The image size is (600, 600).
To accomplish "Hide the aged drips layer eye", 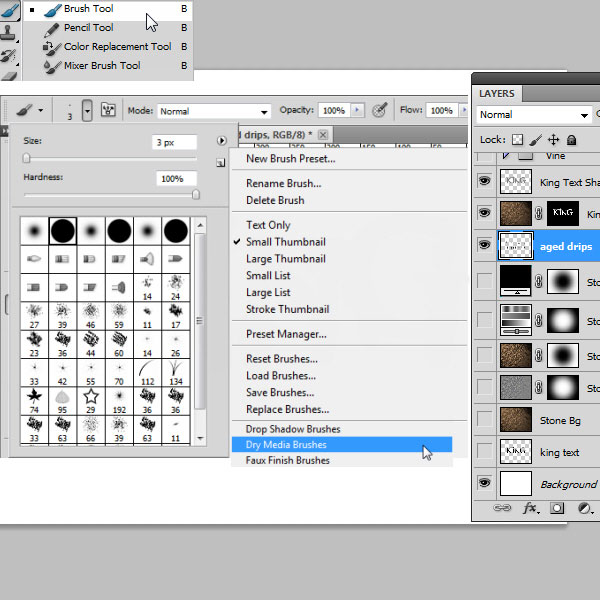I will [x=484, y=245].
